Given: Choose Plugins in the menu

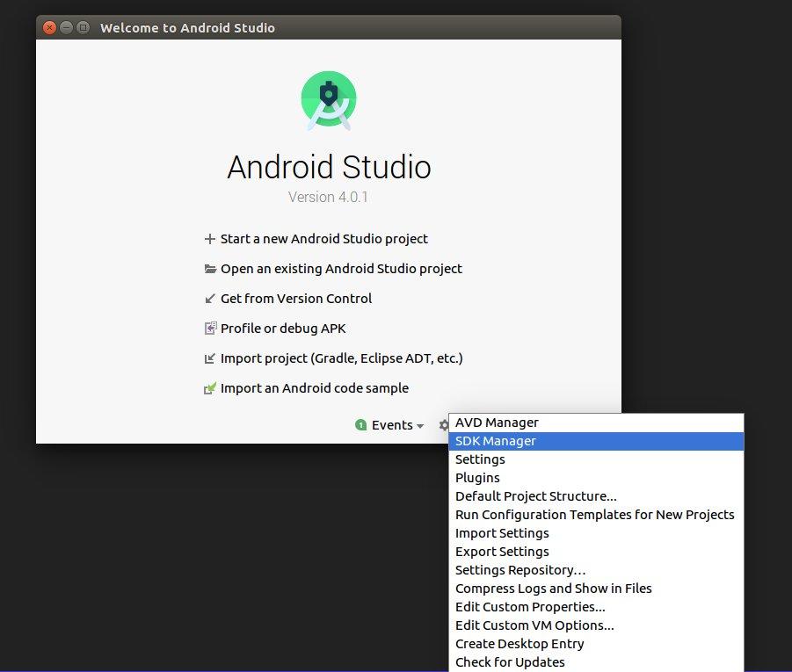Looking at the screenshot, I should click(596, 478).
